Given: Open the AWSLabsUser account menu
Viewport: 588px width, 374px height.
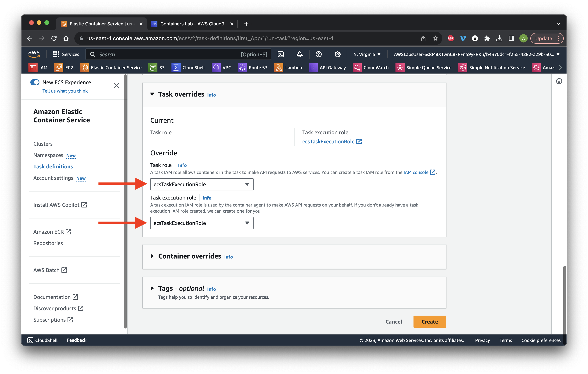Looking at the screenshot, I should point(476,54).
